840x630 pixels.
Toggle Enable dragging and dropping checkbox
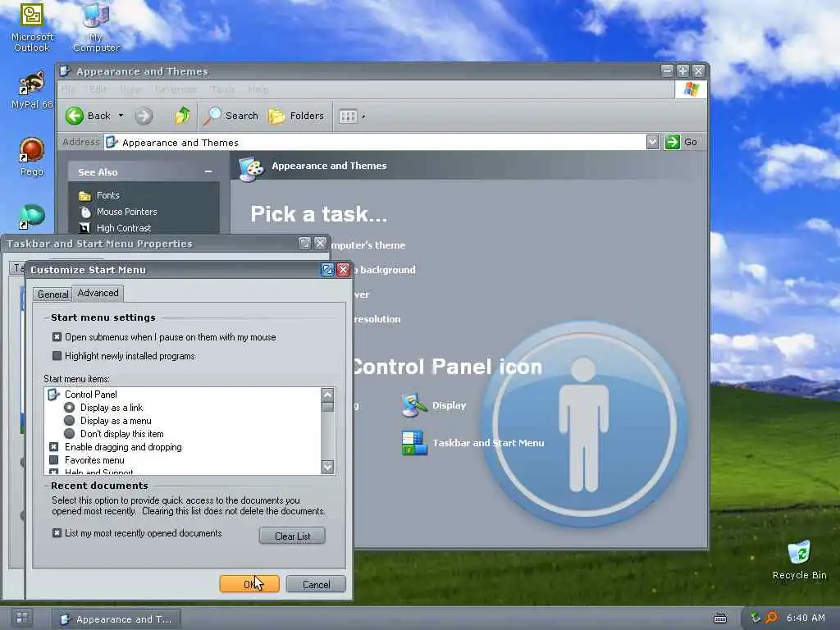(x=53, y=447)
